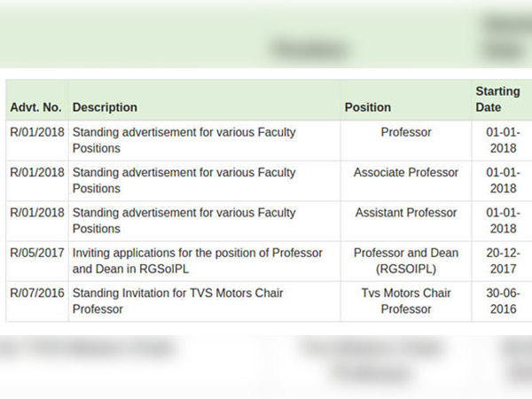The image size is (532, 399).
Task: Click the description in the Associate Professor row
Action: [x=184, y=181]
